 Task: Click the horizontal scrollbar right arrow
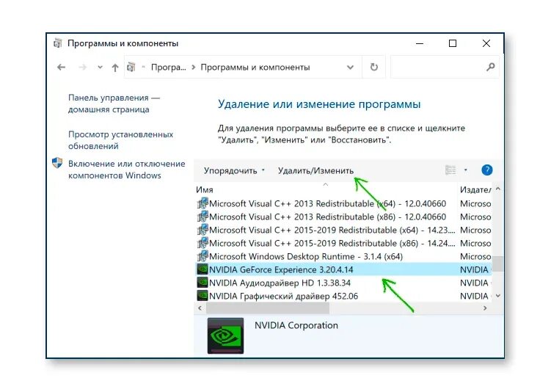click(485, 308)
